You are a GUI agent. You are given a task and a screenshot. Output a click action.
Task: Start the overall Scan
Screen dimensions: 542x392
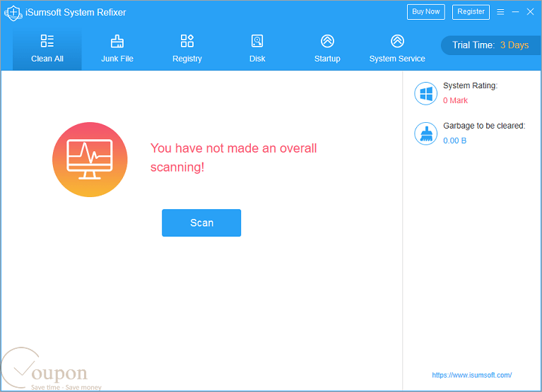(201, 222)
